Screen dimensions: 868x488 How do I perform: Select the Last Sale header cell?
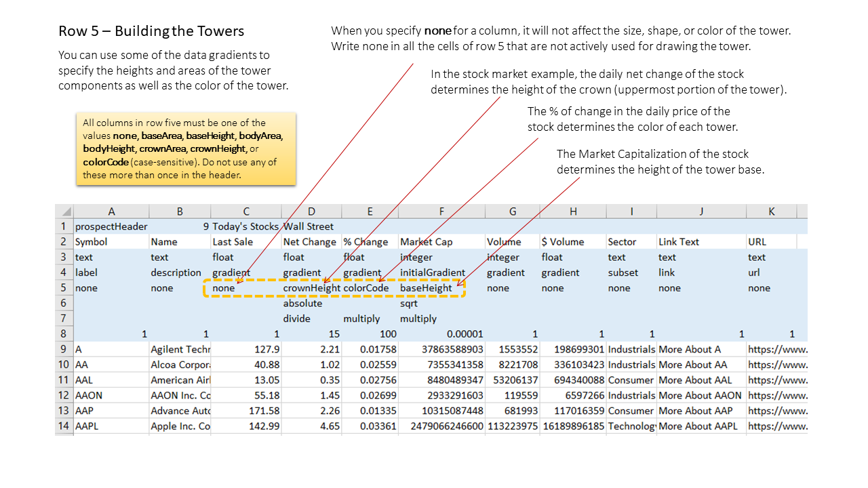(x=246, y=242)
